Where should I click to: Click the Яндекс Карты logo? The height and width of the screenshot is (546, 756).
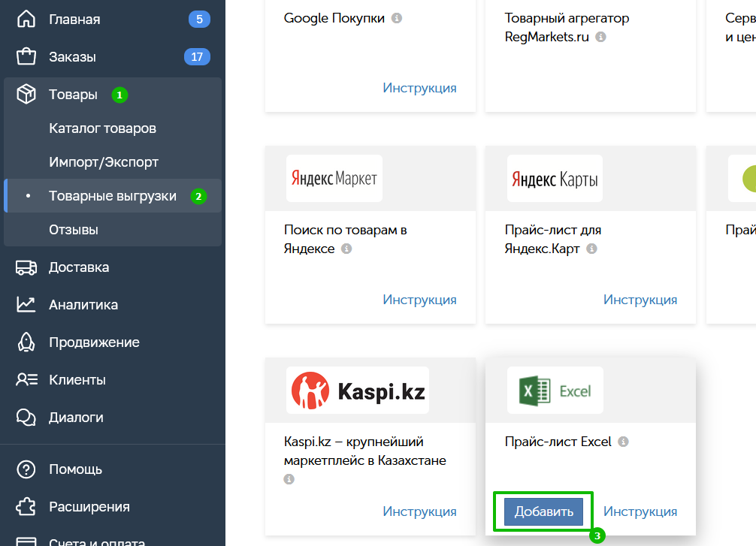tap(555, 178)
